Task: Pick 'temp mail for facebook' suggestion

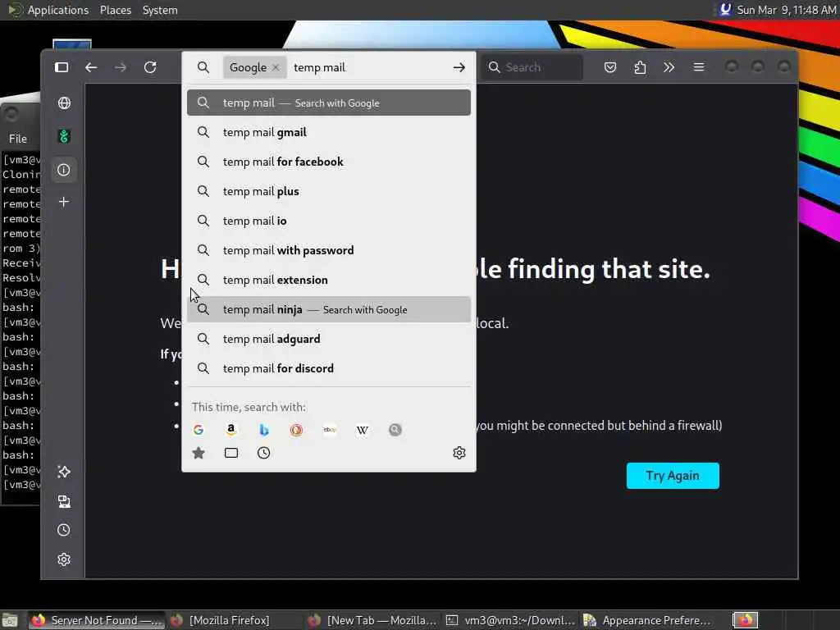Action: [329, 162]
